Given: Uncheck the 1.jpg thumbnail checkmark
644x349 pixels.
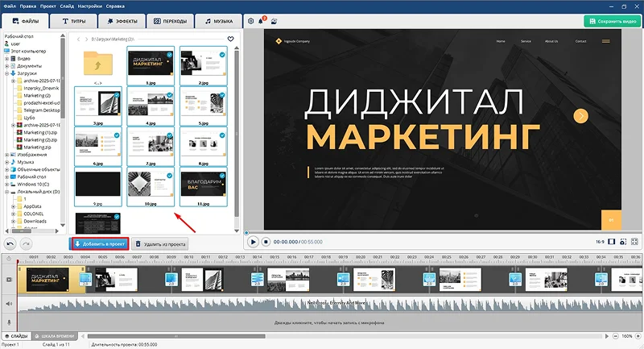Looking at the screenshot, I should coord(170,55).
